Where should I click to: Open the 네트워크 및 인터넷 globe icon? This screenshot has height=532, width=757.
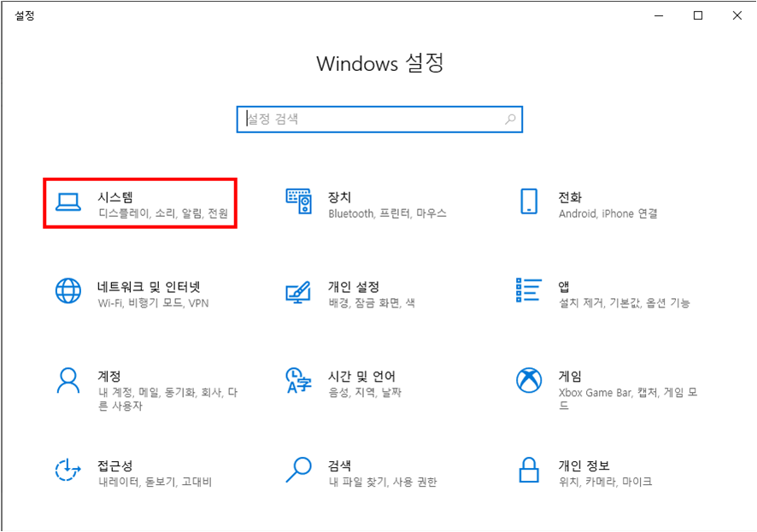tap(68, 290)
